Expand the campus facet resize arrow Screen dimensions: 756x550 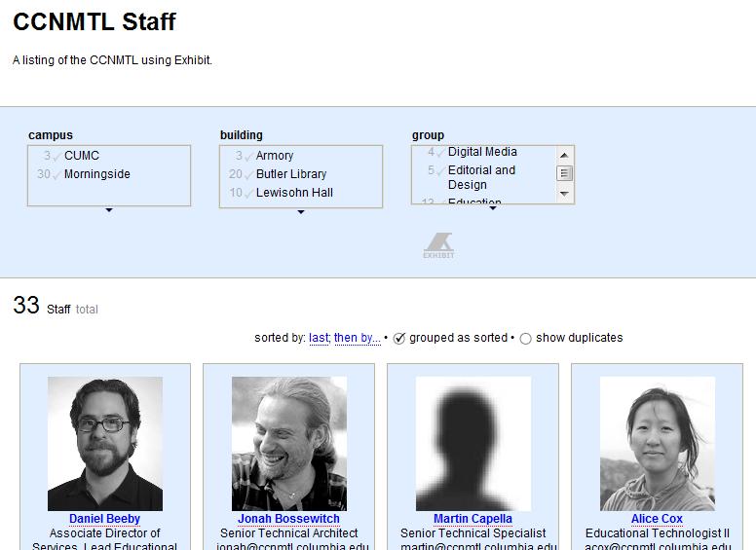(109, 210)
